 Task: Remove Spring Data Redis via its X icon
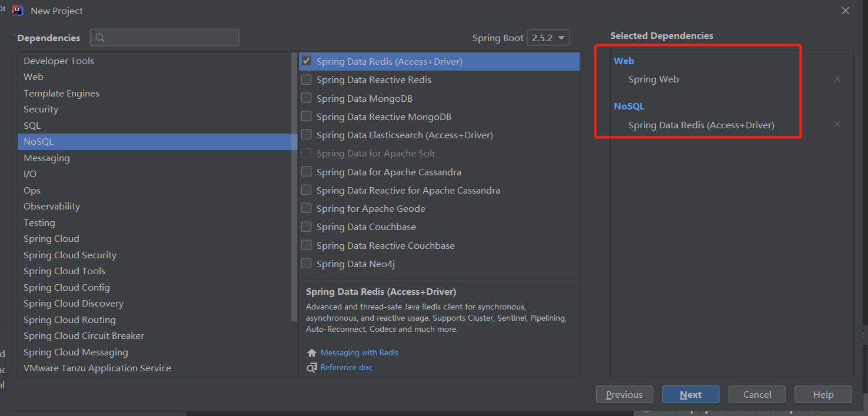837,124
